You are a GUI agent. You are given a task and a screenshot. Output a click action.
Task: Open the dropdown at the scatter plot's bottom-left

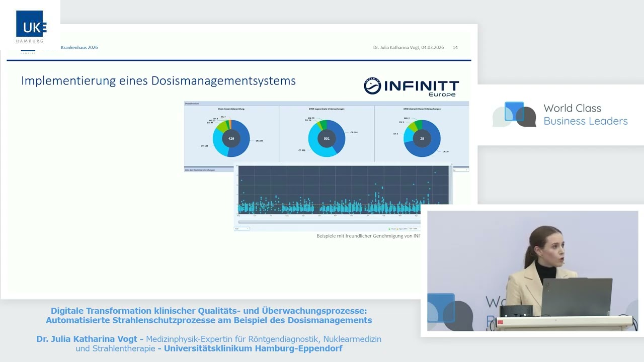point(242,229)
